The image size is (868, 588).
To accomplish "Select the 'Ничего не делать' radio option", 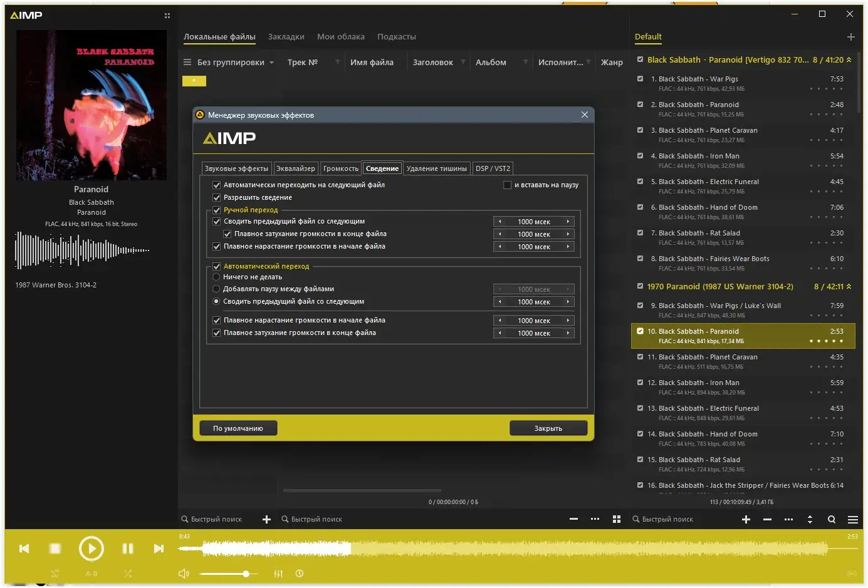I will [216, 277].
